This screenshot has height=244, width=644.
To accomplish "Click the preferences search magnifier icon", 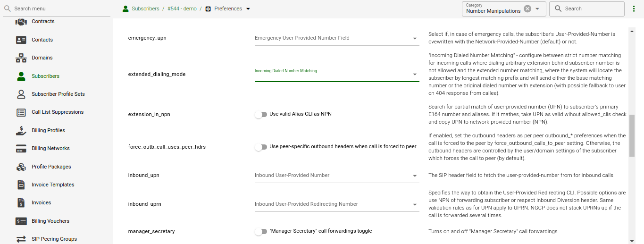I will (x=558, y=9).
